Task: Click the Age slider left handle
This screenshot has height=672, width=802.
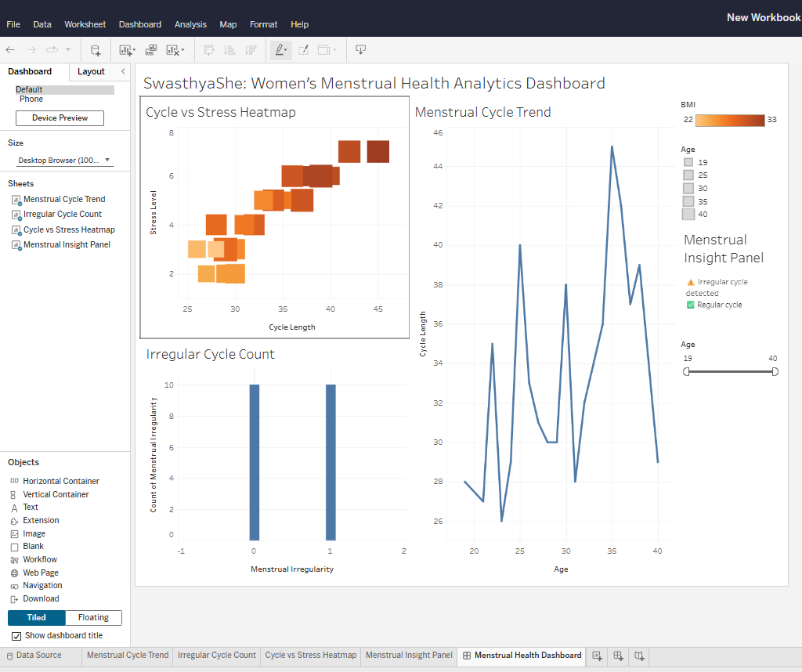Action: [x=686, y=372]
